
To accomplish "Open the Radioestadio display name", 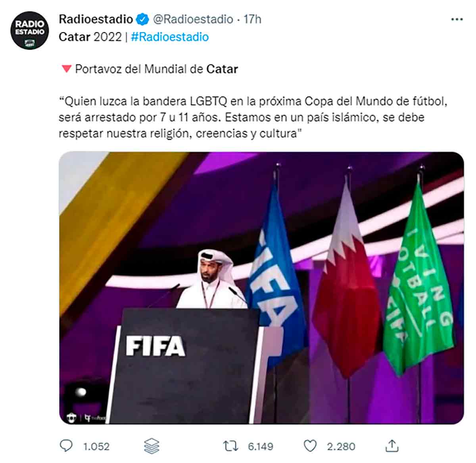I will click(96, 19).
